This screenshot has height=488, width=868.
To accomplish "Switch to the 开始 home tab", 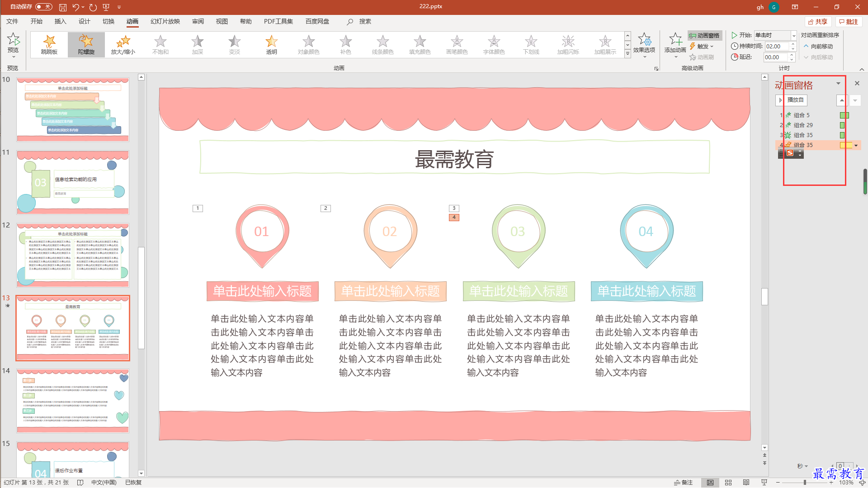I will click(x=36, y=21).
